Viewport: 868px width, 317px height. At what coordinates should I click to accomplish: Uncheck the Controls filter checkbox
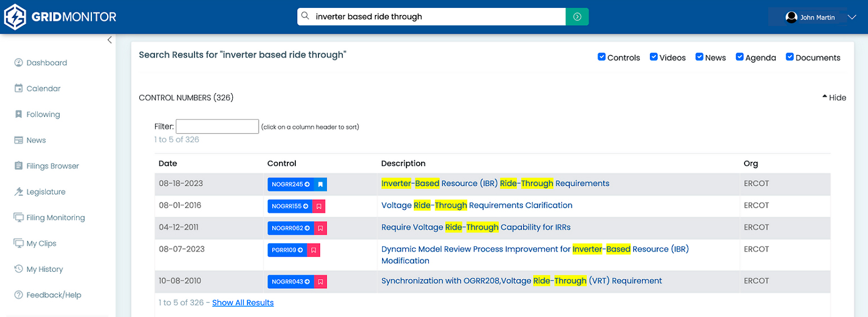601,57
